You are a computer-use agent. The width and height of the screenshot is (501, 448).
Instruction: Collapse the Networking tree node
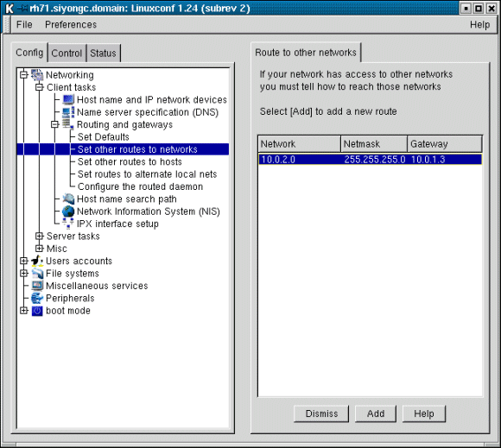(x=23, y=75)
